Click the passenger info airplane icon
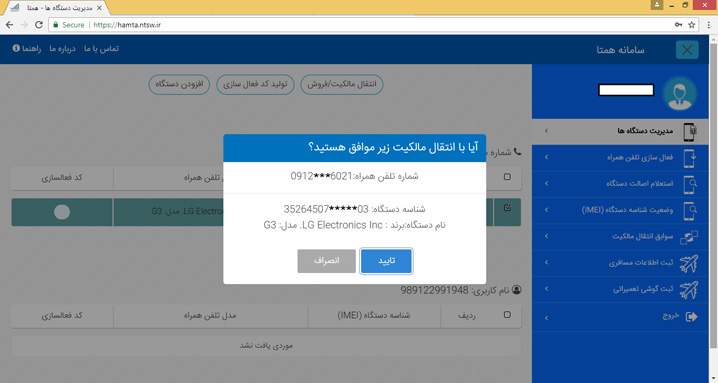Viewport: 718px width, 383px height. coord(689,263)
